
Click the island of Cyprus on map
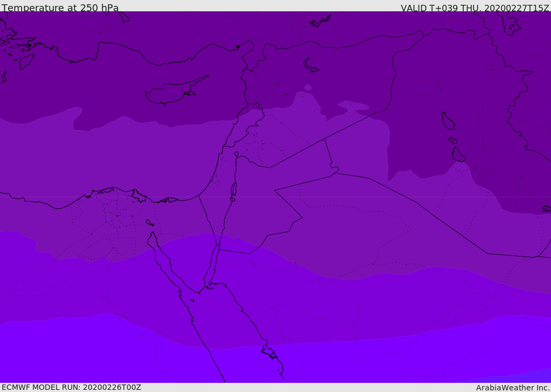[x=176, y=91]
